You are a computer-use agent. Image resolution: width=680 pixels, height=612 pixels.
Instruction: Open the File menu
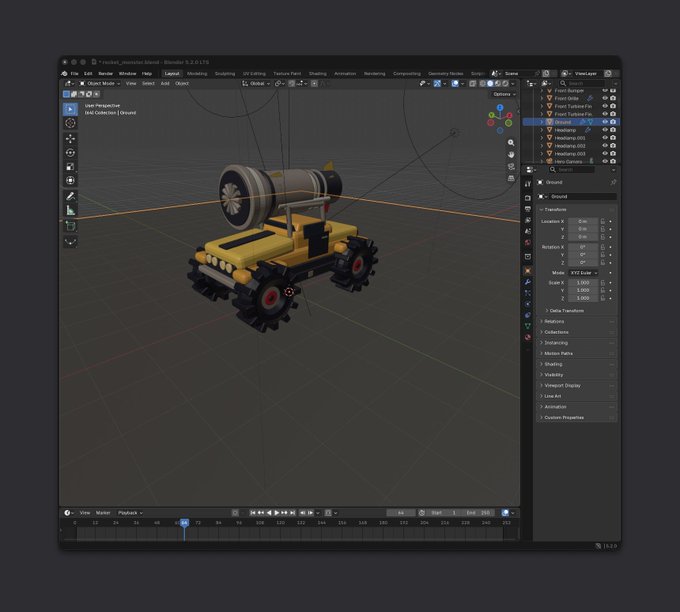coord(75,74)
